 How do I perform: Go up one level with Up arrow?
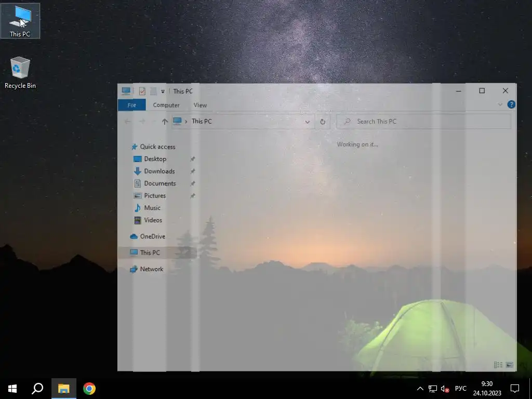coord(165,122)
